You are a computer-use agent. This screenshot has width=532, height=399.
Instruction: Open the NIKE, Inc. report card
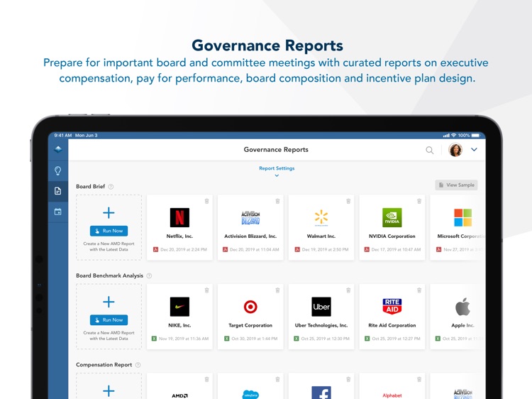[x=180, y=317]
